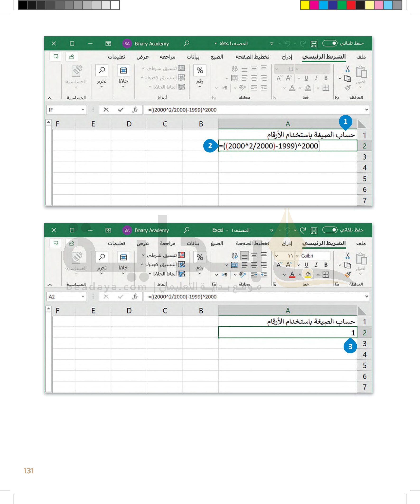The image size is (420, 504).
Task: Select cell A2 showing value 1
Action: click(287, 332)
